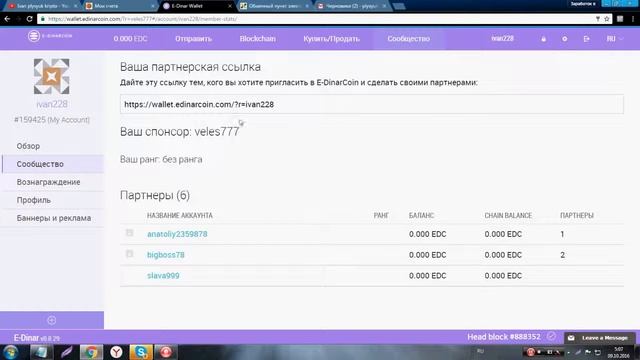Click the red recorder icon in taskbar
Image resolution: width=640 pixels, height=360 pixels.
tap(166, 352)
